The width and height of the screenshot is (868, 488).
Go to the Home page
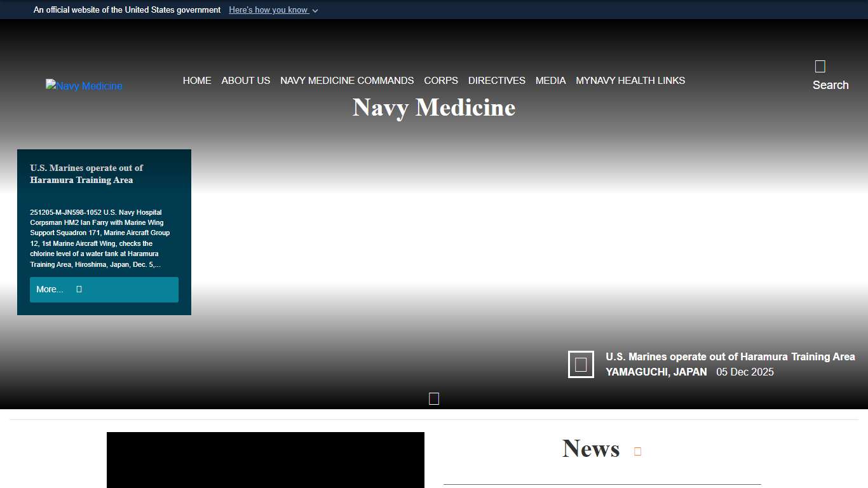[197, 81]
